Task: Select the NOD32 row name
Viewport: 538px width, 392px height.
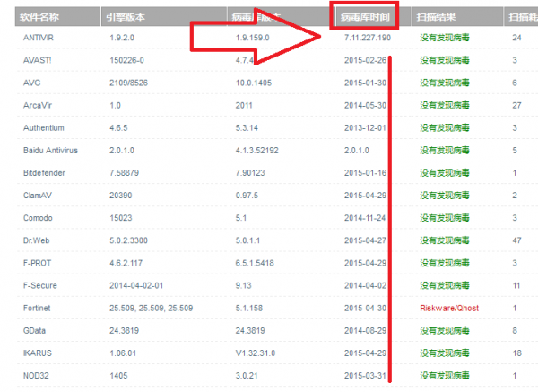Action: pyautogui.click(x=36, y=376)
